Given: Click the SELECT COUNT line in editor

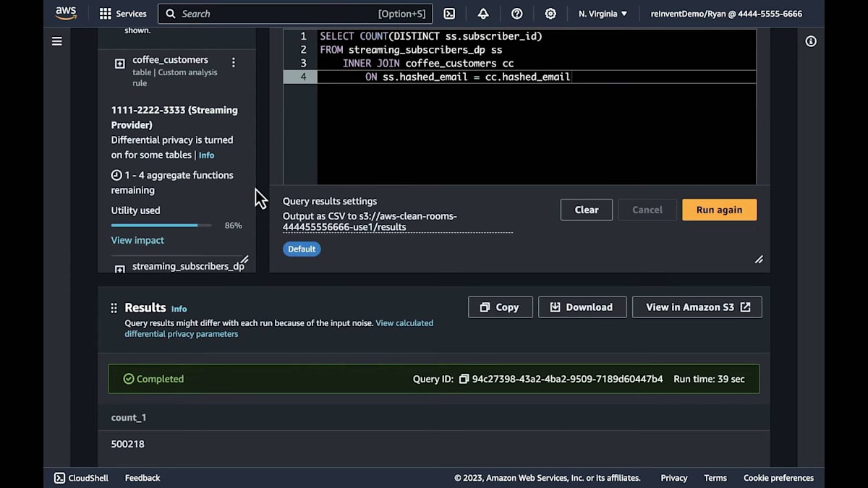Looking at the screenshot, I should point(431,36).
